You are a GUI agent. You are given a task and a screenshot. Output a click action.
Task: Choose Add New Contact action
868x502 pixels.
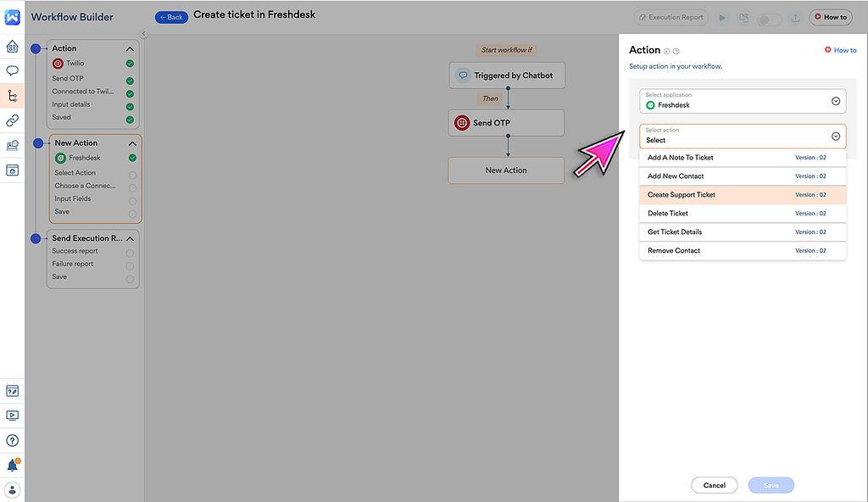pos(743,176)
